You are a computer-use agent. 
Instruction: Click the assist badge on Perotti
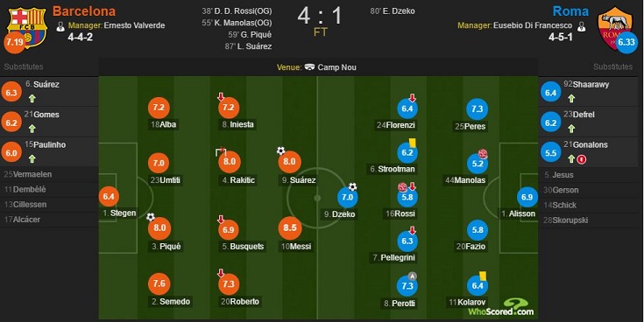tap(412, 276)
